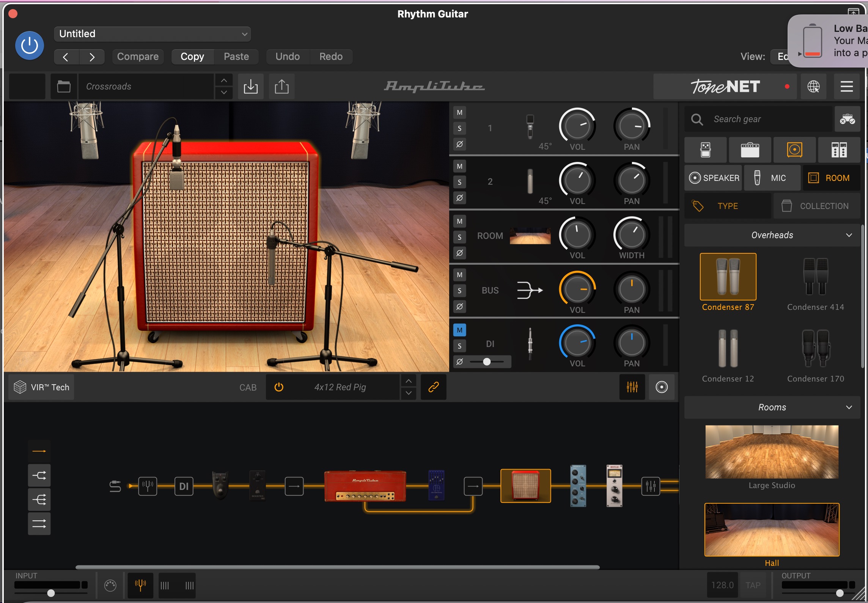Choose the Condenser 170 overhead mic
The width and height of the screenshot is (868, 603).
point(816,354)
